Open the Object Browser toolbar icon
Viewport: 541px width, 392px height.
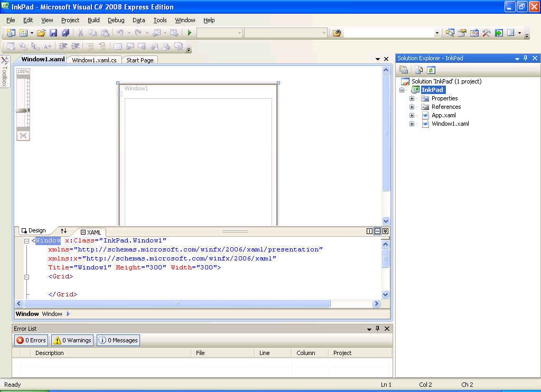click(x=474, y=33)
